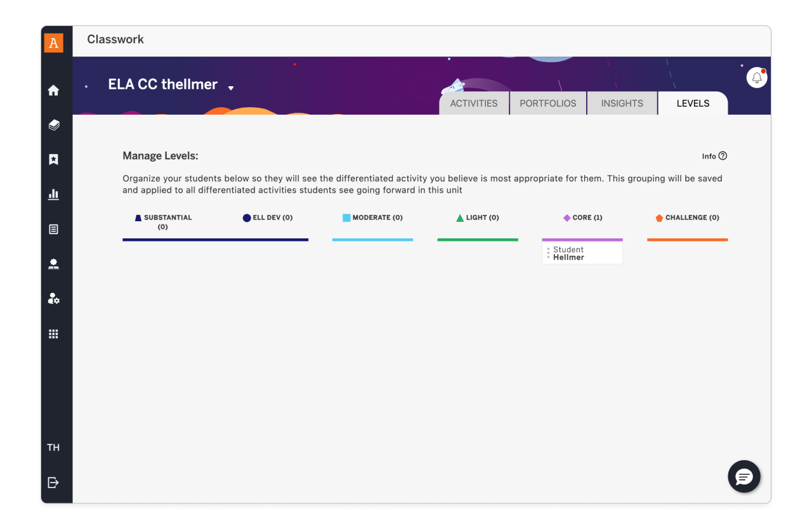
Task: Open the bookmark star icon in sidebar
Action: [54, 160]
